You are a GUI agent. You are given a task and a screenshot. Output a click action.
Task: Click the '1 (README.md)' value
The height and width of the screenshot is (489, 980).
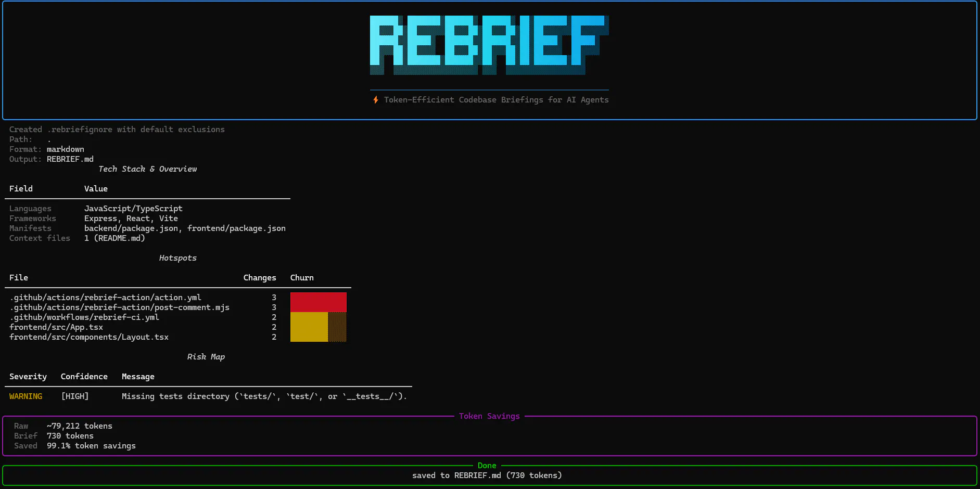coord(114,238)
